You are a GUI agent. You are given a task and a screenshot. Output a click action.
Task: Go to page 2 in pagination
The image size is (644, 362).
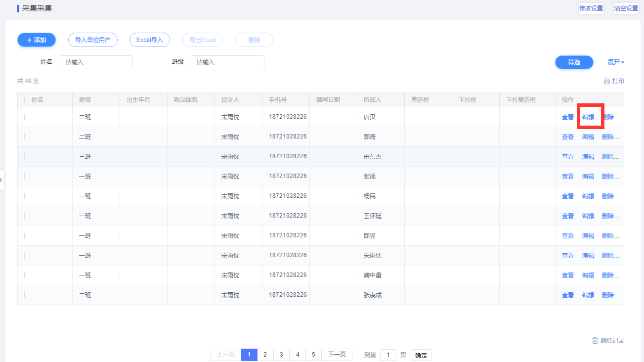(x=265, y=355)
